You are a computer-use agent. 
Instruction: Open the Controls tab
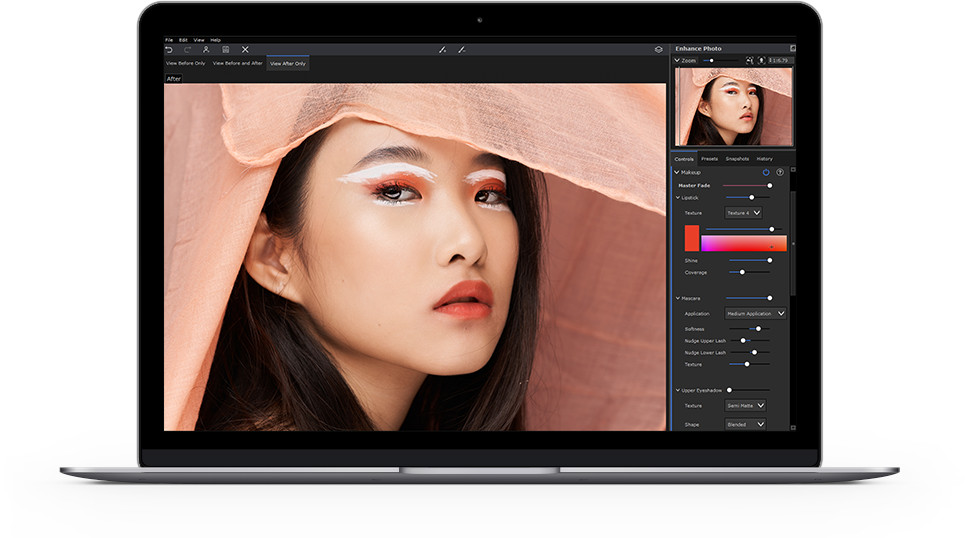(x=684, y=159)
